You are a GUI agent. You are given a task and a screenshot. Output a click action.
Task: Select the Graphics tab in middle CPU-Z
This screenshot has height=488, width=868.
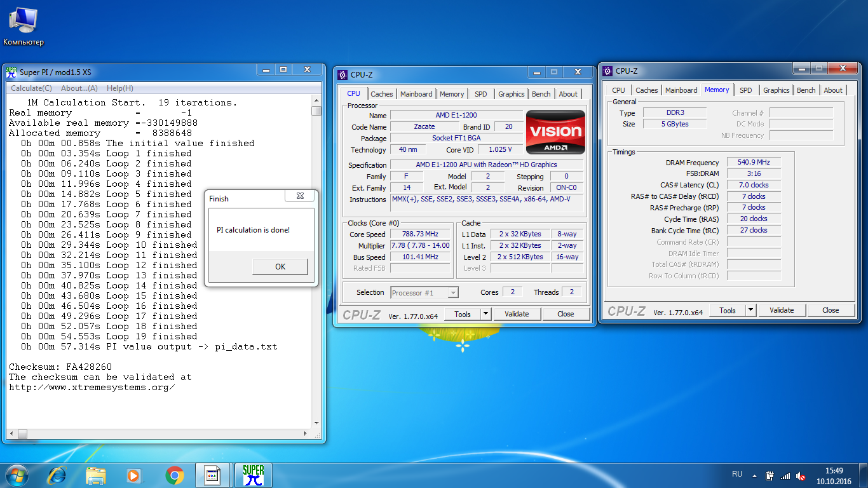click(x=512, y=94)
